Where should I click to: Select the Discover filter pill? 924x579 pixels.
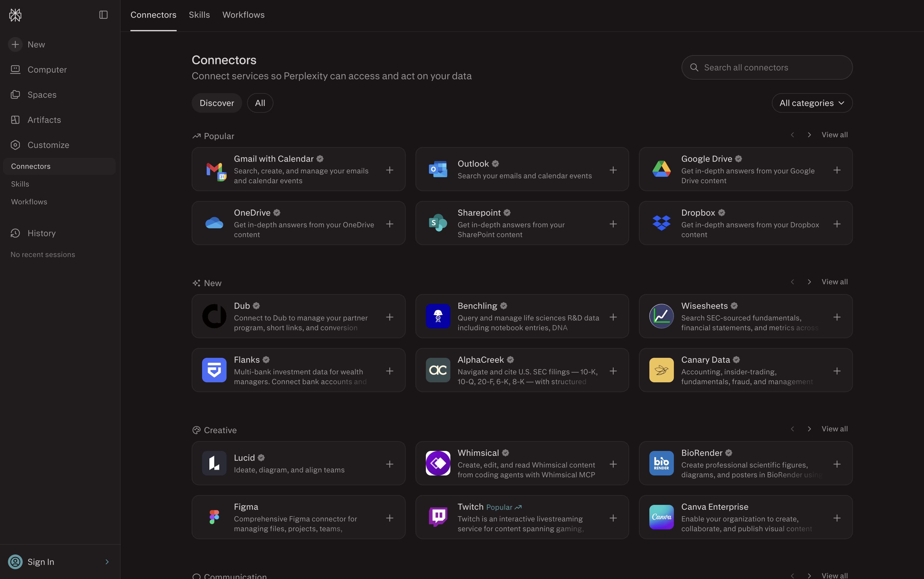tap(216, 103)
